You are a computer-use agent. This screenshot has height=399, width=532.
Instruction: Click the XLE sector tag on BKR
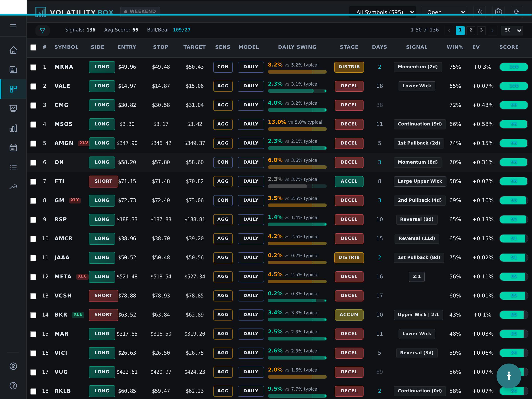point(78,315)
